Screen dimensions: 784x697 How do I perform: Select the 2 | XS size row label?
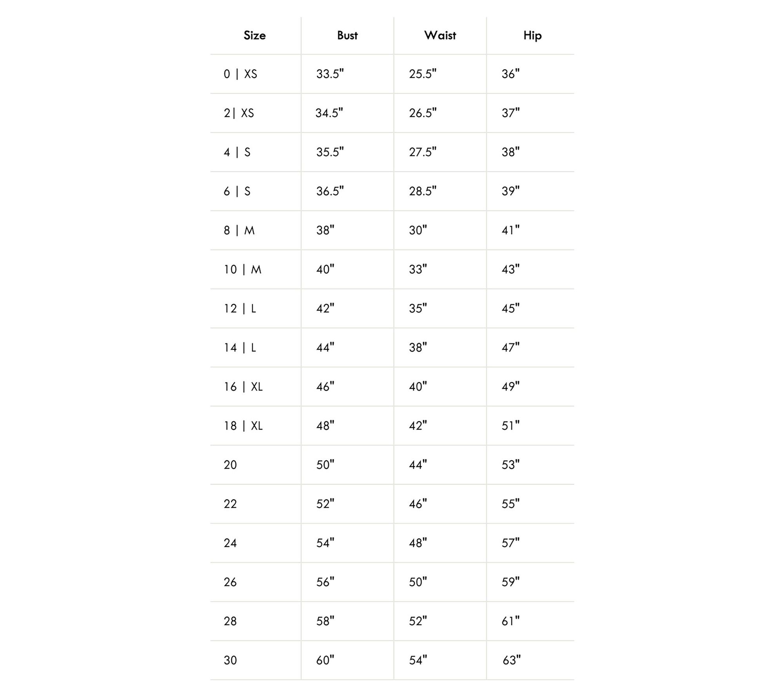[239, 113]
